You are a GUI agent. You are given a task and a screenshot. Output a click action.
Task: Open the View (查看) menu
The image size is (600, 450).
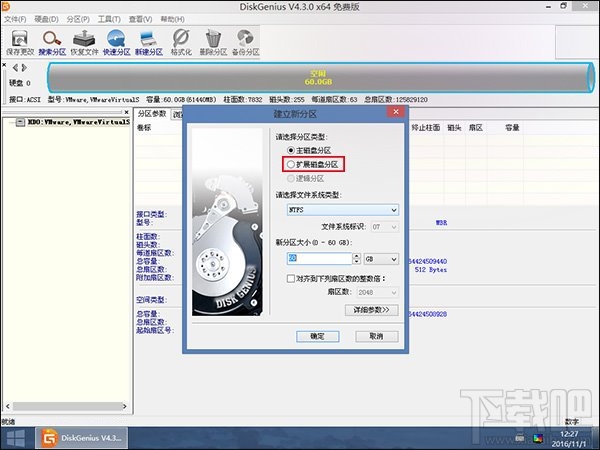(x=140, y=19)
